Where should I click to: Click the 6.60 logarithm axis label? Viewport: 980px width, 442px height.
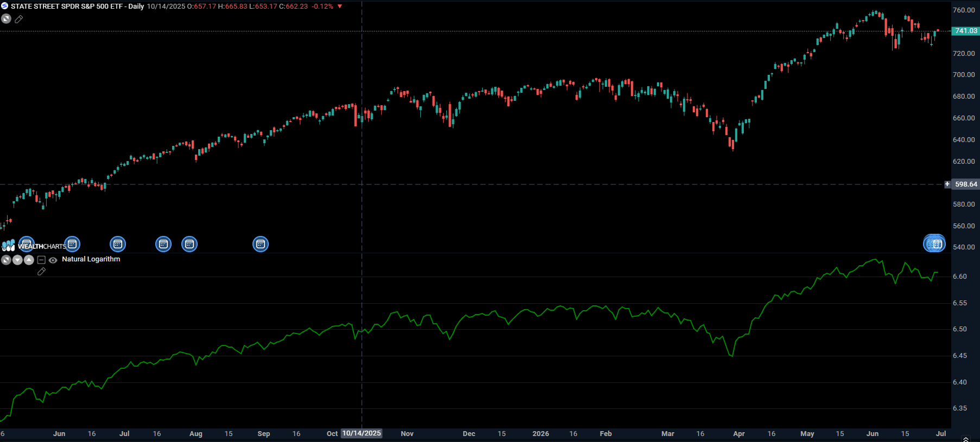point(960,277)
